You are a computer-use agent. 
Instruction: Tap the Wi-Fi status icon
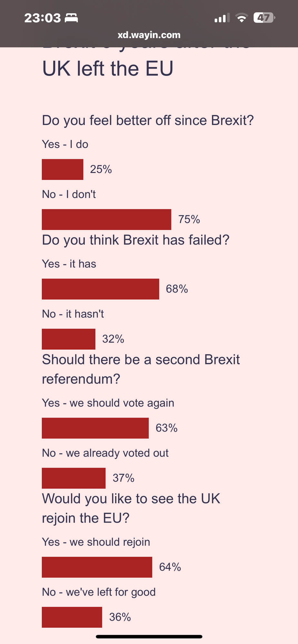(x=241, y=18)
